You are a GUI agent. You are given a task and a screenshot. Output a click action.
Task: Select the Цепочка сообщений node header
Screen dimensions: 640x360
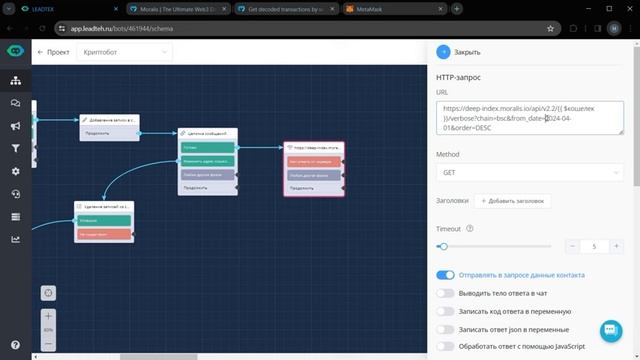coord(208,133)
